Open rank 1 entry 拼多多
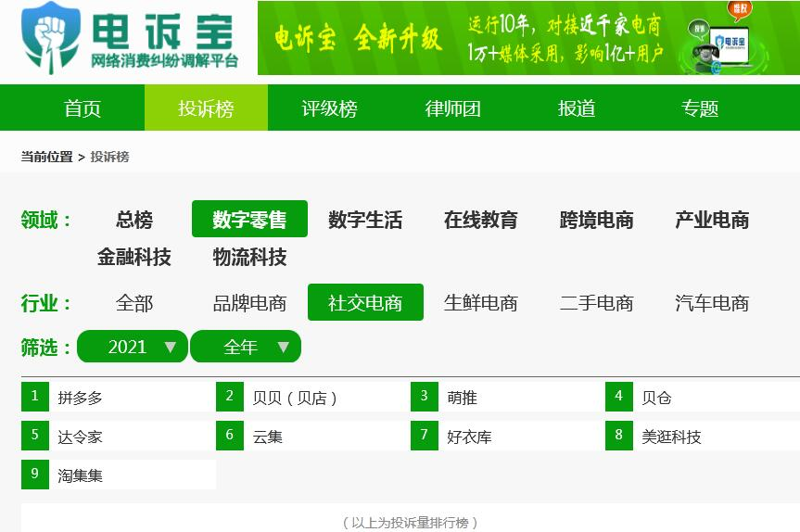800x532 pixels. (x=80, y=398)
